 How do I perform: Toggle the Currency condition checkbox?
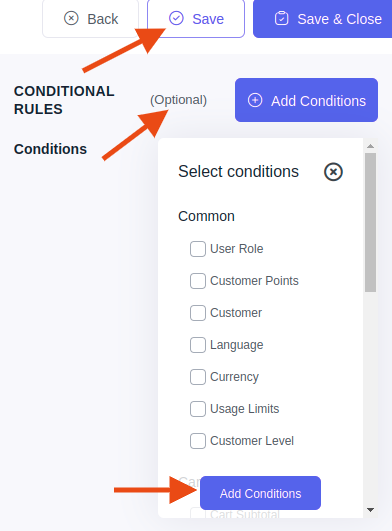point(198,377)
